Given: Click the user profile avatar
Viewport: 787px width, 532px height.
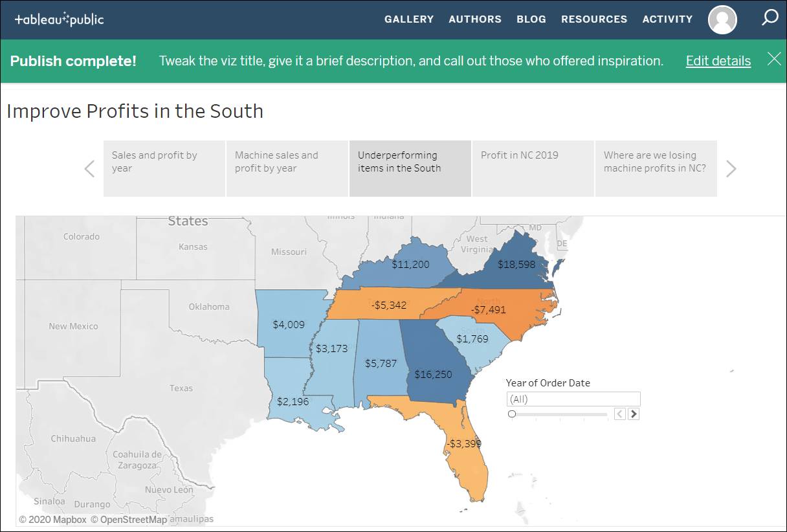Looking at the screenshot, I should pyautogui.click(x=722, y=19).
